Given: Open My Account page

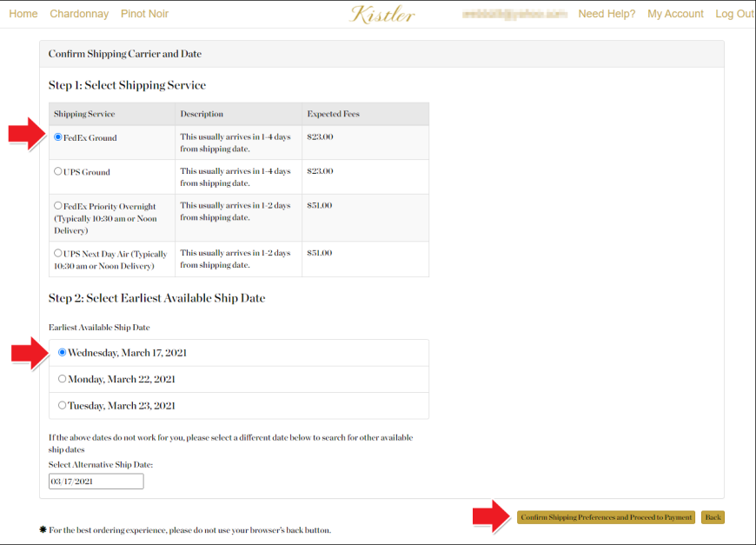Looking at the screenshot, I should pyautogui.click(x=675, y=14).
